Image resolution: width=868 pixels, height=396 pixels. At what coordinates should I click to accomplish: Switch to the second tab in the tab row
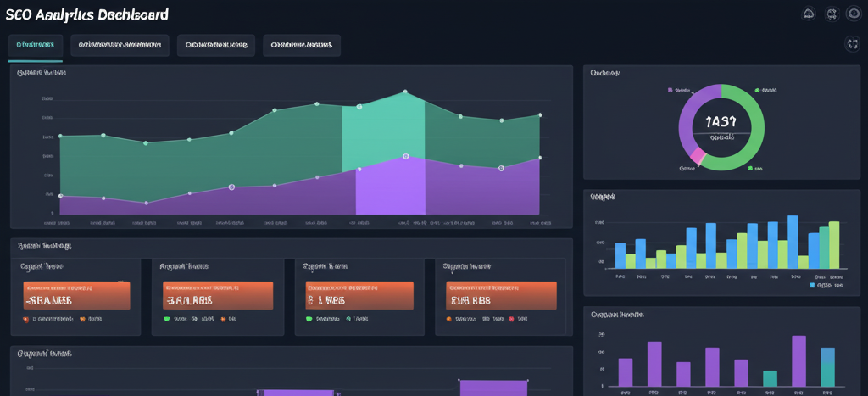click(x=120, y=45)
